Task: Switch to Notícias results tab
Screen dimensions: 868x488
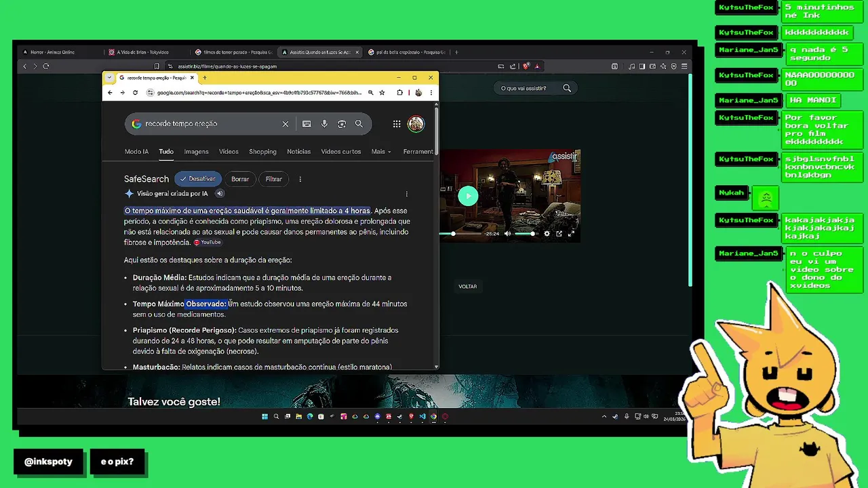Action: (298, 152)
